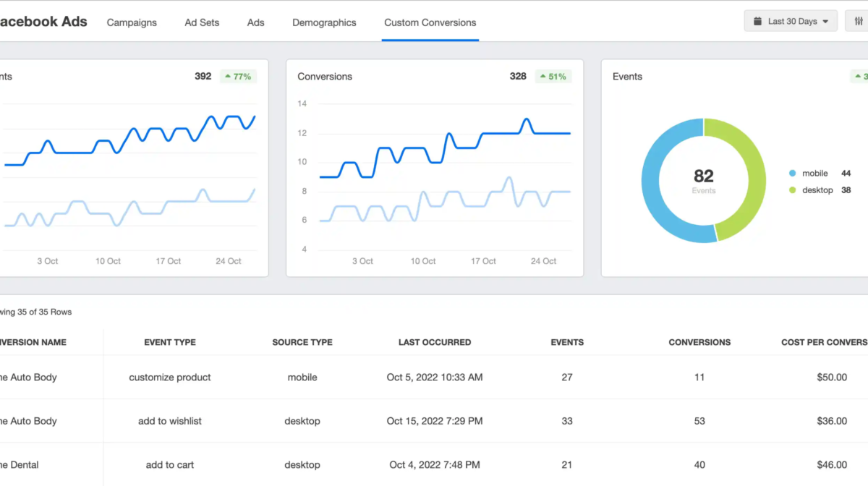The width and height of the screenshot is (868, 486).
Task: Select the Custom Conversions tab
Action: (x=430, y=22)
